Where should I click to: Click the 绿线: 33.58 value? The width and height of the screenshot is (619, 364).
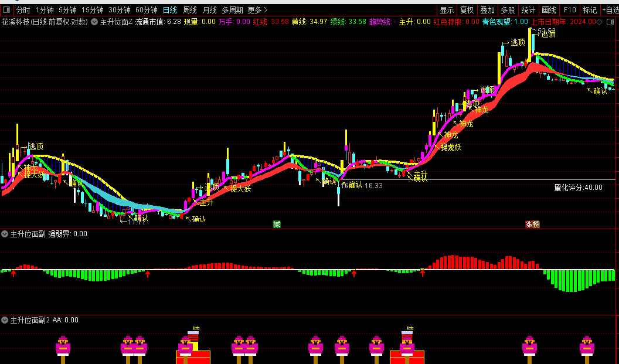(348, 22)
